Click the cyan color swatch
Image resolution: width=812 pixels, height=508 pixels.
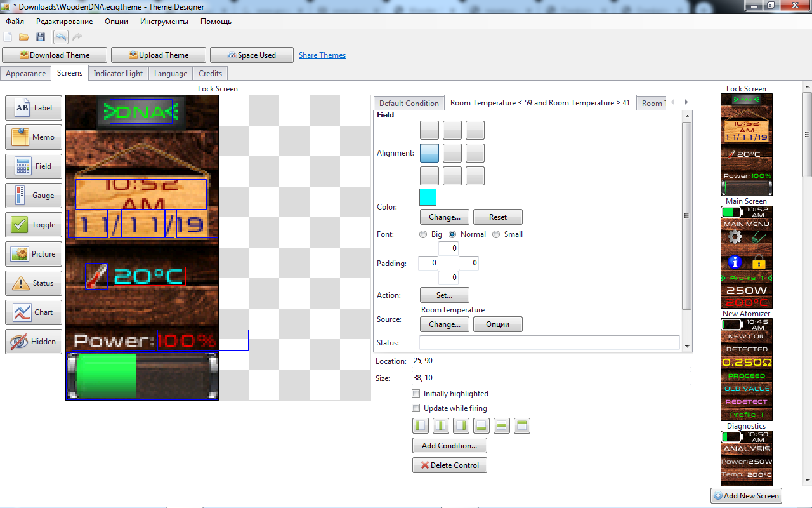(428, 197)
